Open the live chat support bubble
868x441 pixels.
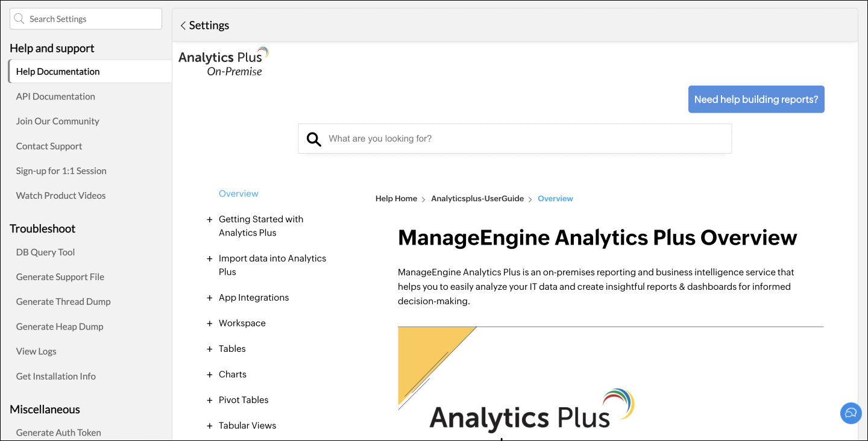[851, 413]
